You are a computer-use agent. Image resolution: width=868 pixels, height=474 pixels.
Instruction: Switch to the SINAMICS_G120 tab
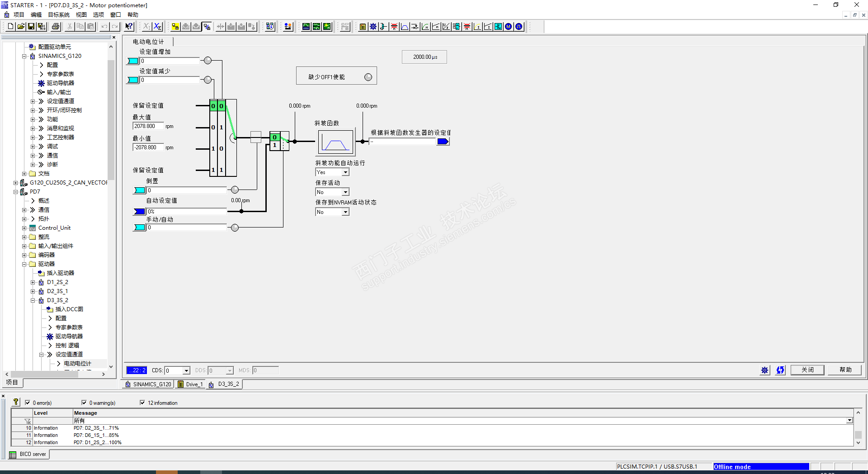pyautogui.click(x=148, y=384)
